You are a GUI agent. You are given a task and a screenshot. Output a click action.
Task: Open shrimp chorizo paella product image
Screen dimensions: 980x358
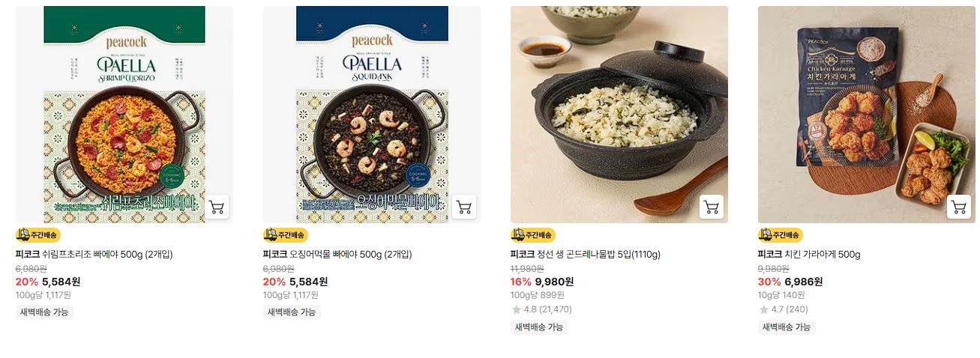[124, 115]
